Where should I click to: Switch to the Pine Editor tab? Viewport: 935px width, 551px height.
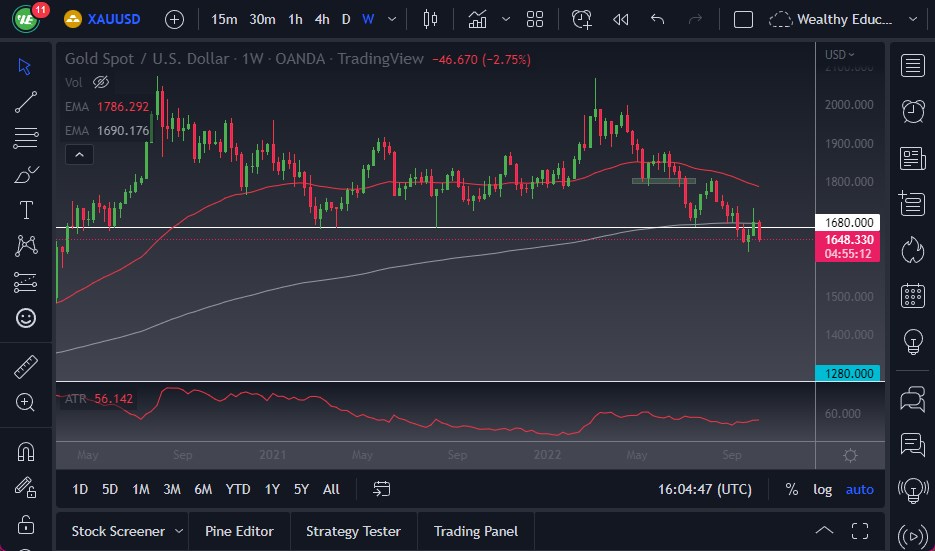point(239,531)
